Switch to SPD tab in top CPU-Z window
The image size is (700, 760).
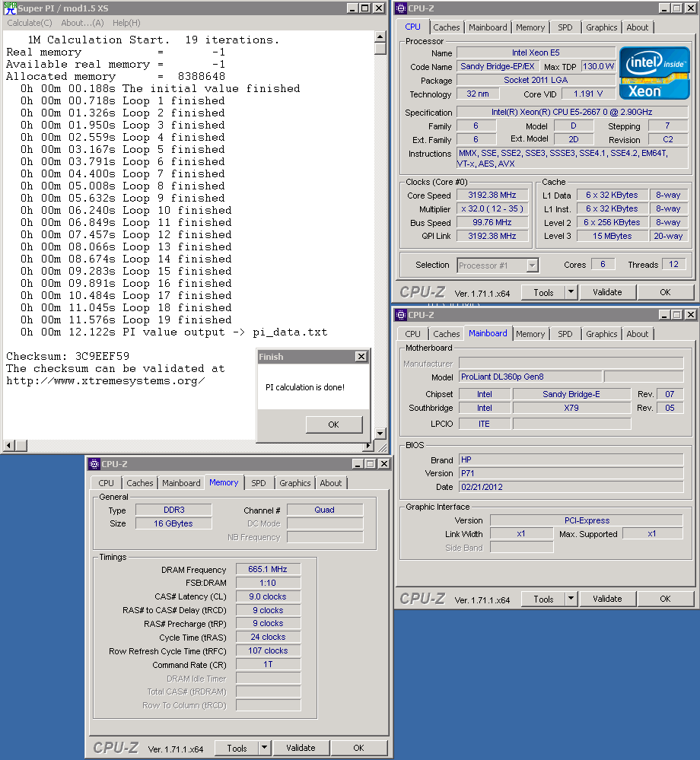tap(565, 27)
